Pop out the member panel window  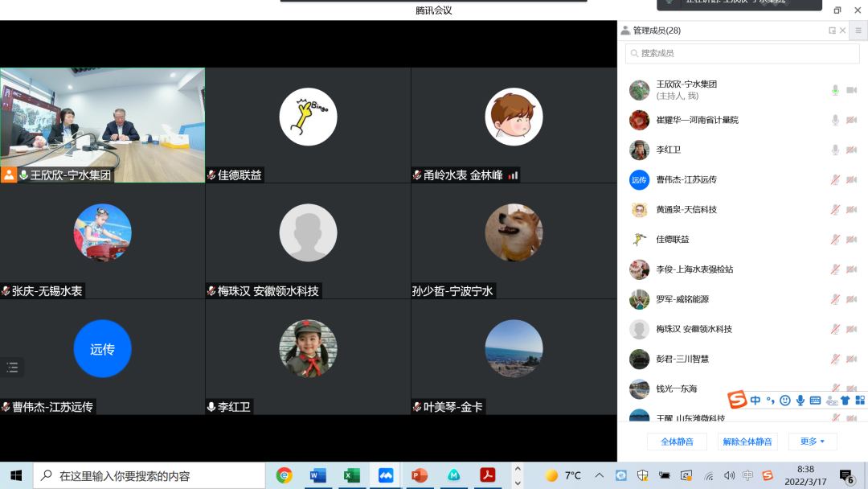pyautogui.click(x=833, y=31)
